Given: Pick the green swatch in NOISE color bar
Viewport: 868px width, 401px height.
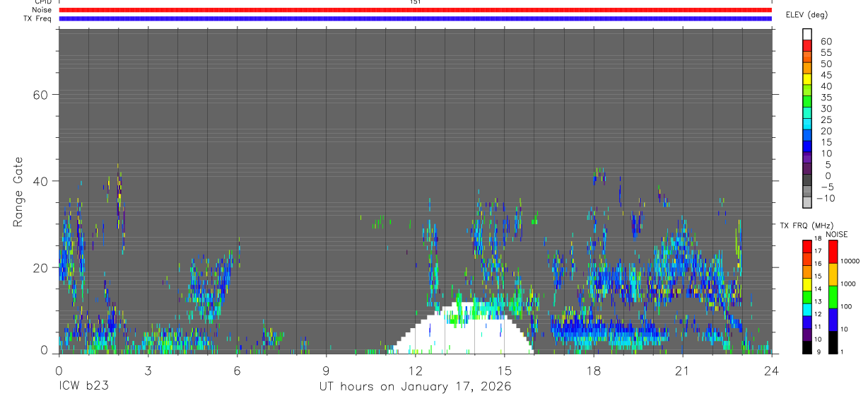Looking at the screenshot, I should coord(833,297).
